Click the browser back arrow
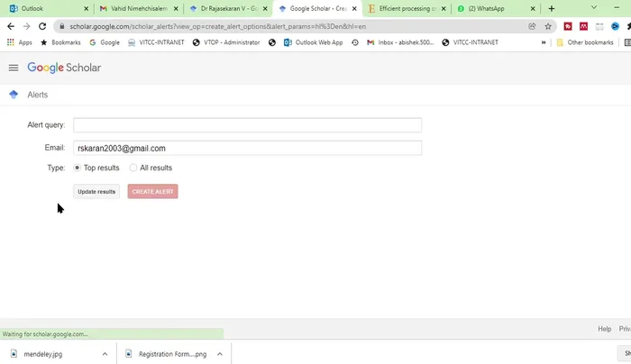Viewport: 631px width, 364px height. pyautogui.click(x=10, y=26)
